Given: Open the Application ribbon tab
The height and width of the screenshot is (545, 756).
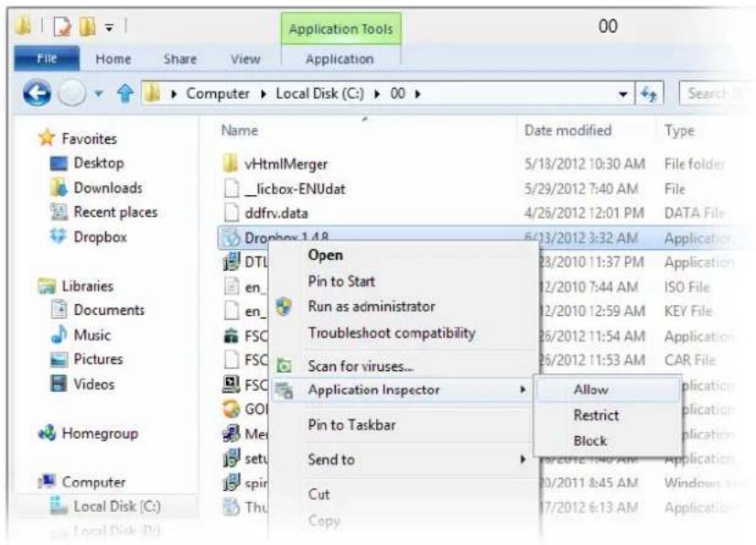Looking at the screenshot, I should [340, 59].
